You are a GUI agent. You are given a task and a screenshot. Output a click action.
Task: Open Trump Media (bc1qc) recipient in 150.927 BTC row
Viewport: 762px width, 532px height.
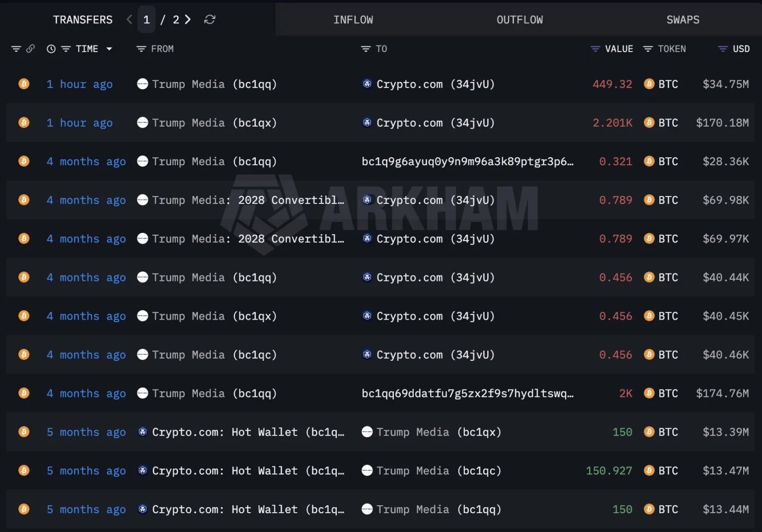(432, 470)
